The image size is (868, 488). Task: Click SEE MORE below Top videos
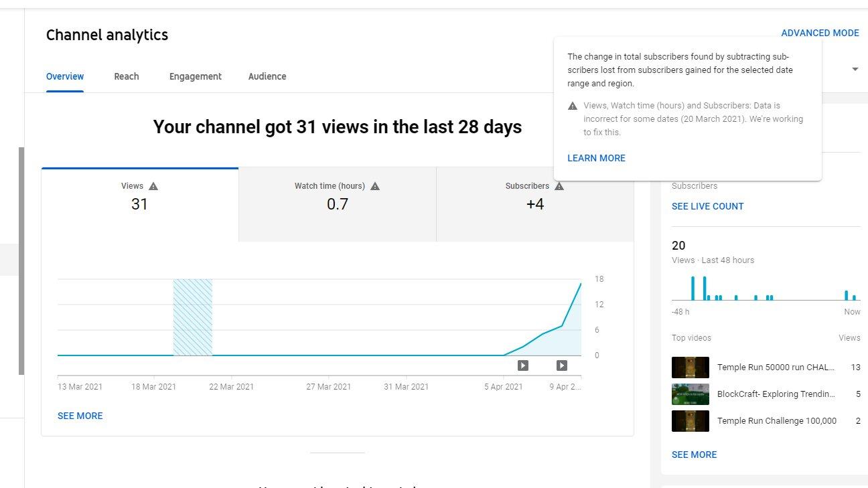[694, 455]
